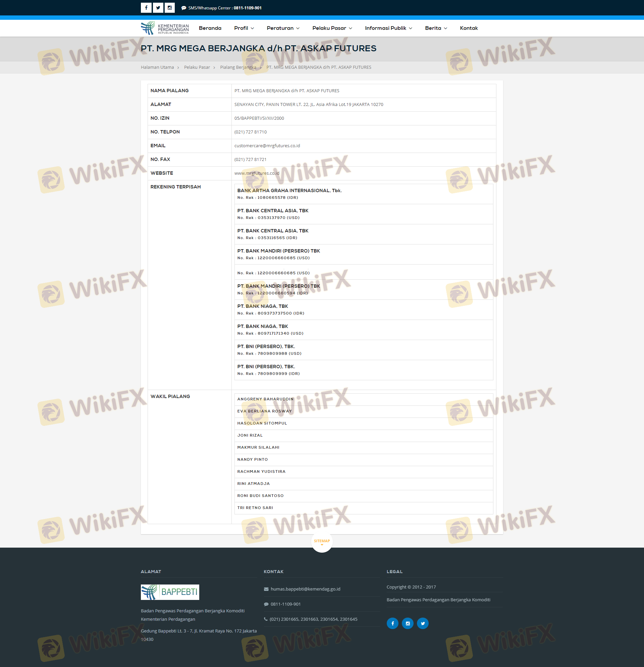Click the footer Instagram round icon

(x=408, y=623)
